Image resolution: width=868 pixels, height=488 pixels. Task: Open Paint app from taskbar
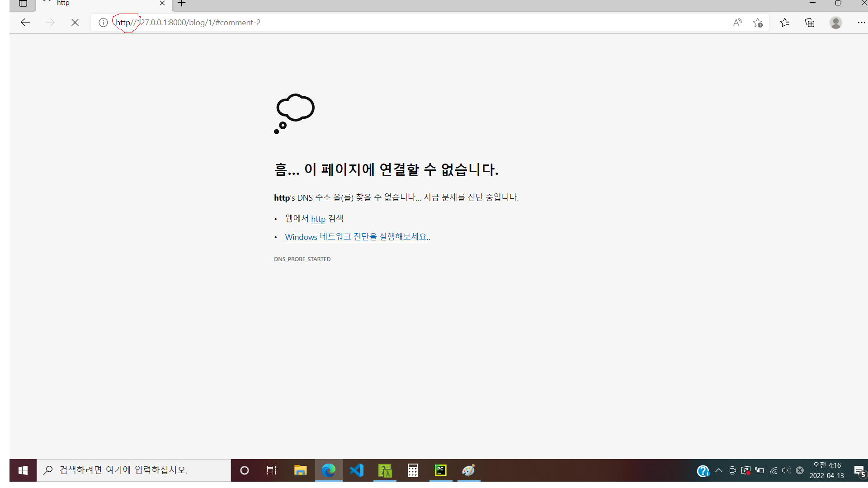pyautogui.click(x=469, y=470)
